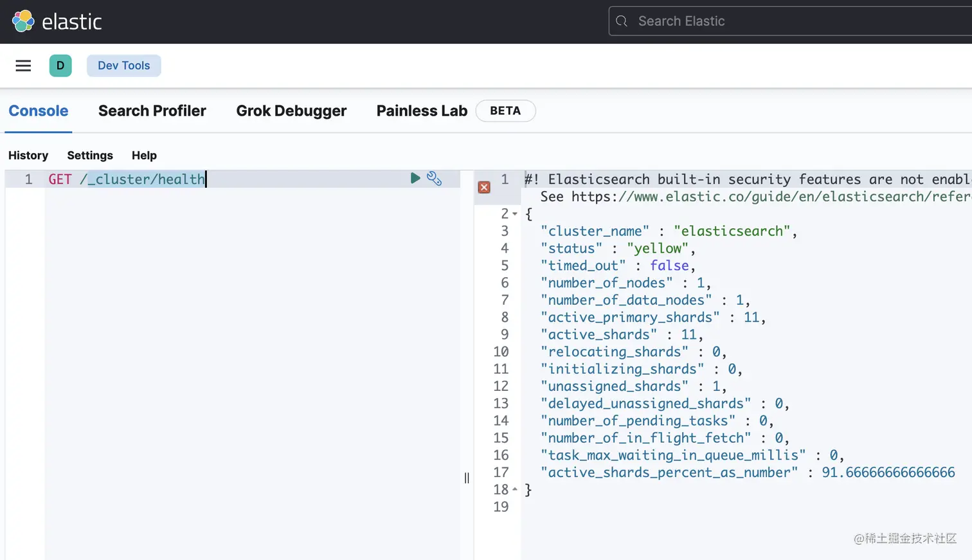Click the D space avatar
Image resolution: width=972 pixels, height=560 pixels.
(60, 66)
